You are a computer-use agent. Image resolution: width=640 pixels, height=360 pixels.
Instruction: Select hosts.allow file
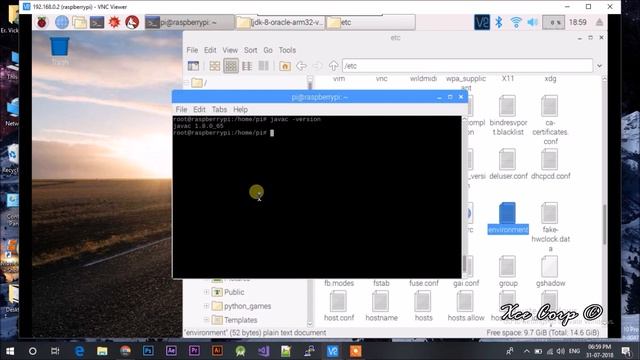(466, 306)
